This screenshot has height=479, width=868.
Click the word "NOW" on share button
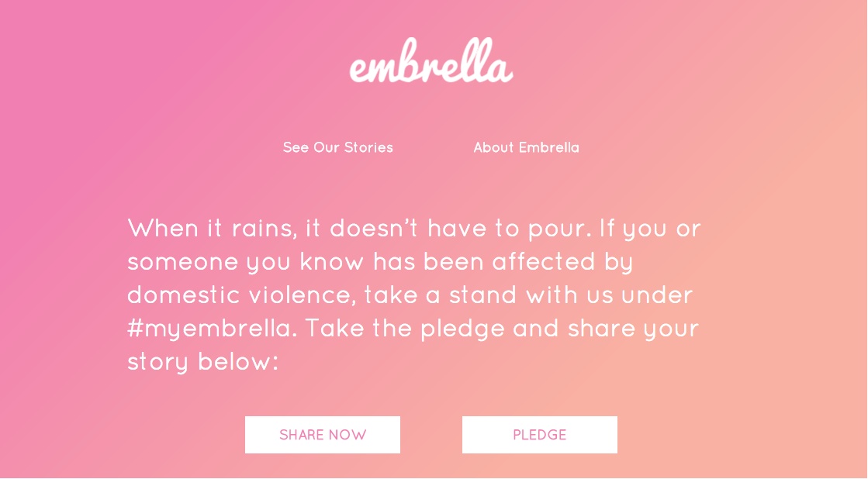pyautogui.click(x=348, y=435)
